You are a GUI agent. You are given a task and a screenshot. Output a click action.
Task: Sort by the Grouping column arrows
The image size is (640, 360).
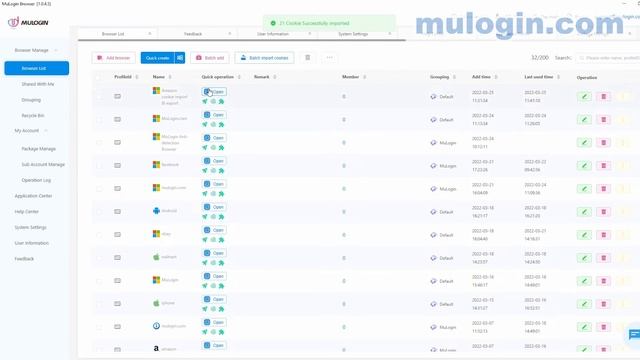(454, 77)
